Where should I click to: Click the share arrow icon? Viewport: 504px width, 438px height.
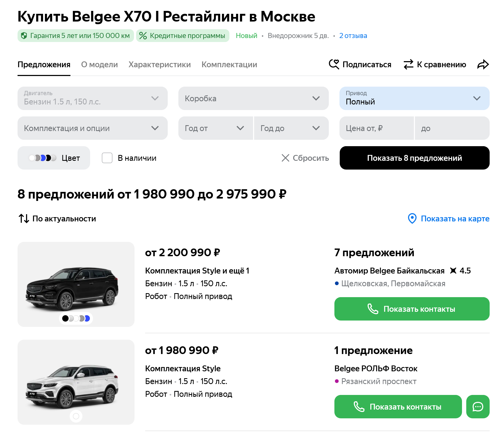coord(483,64)
